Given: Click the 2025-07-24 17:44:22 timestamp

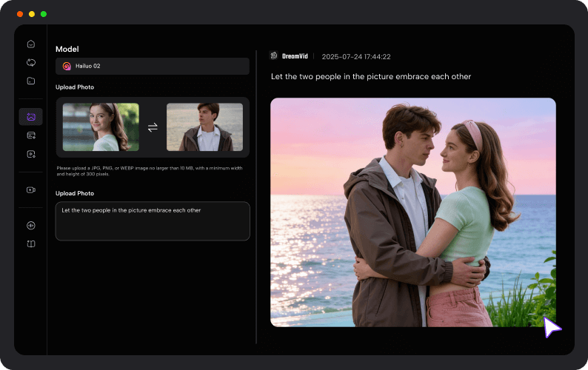Looking at the screenshot, I should (x=356, y=56).
